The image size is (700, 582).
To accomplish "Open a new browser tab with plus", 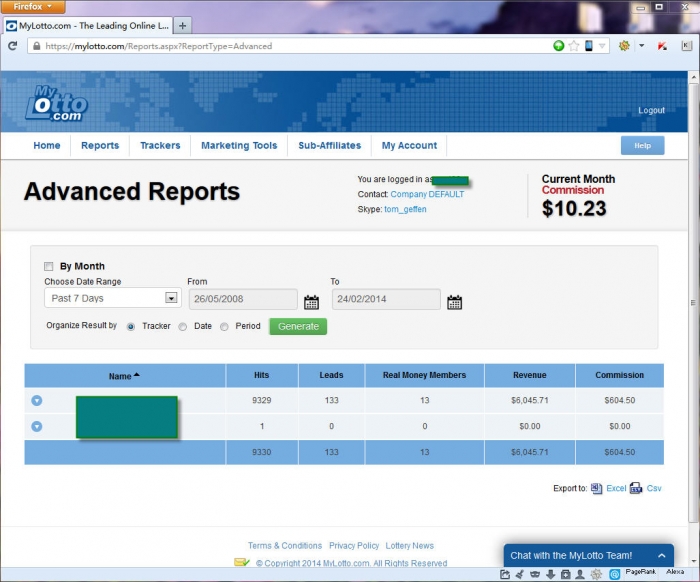I will click(183, 25).
